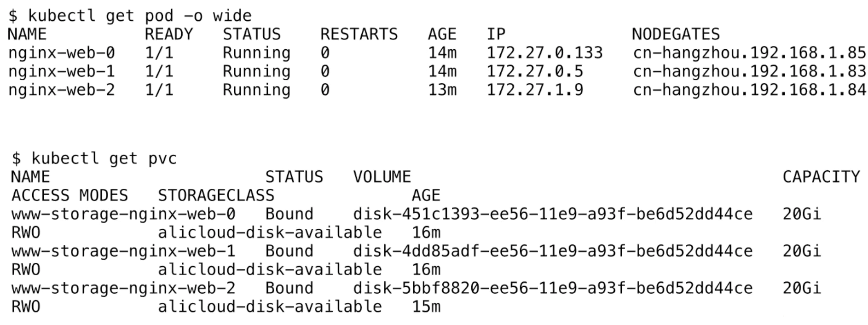
Task: Click node cn-hangzhou.192.168.1.83
Action: 749,72
